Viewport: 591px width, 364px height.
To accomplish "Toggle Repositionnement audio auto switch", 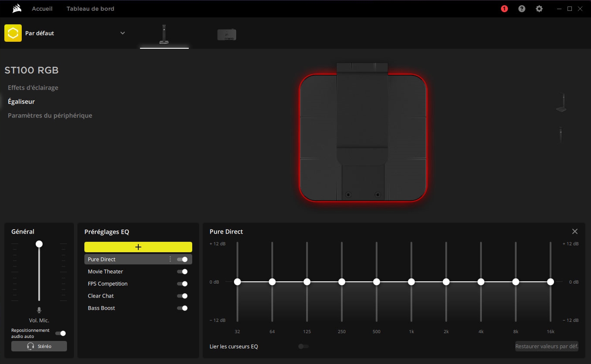I will click(x=60, y=333).
